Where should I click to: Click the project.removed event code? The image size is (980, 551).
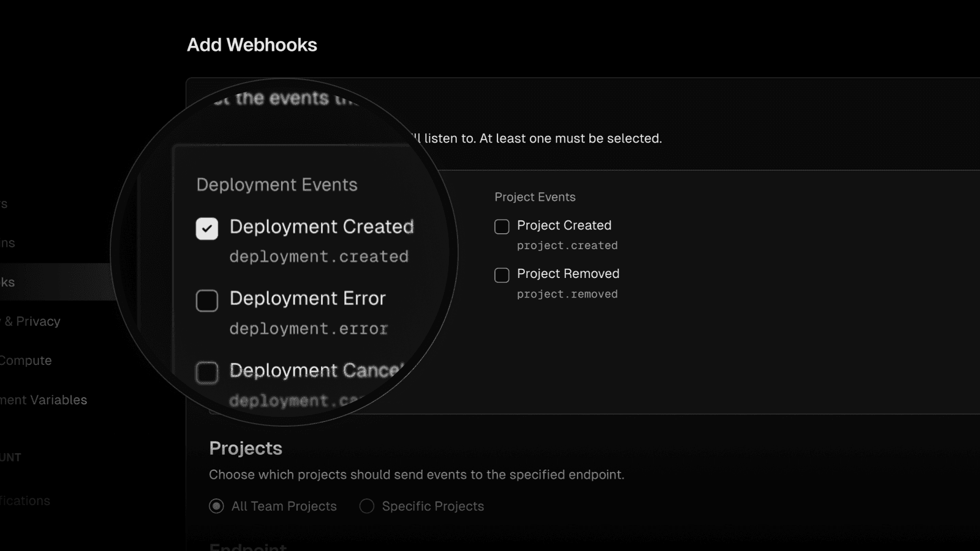pyautogui.click(x=567, y=294)
